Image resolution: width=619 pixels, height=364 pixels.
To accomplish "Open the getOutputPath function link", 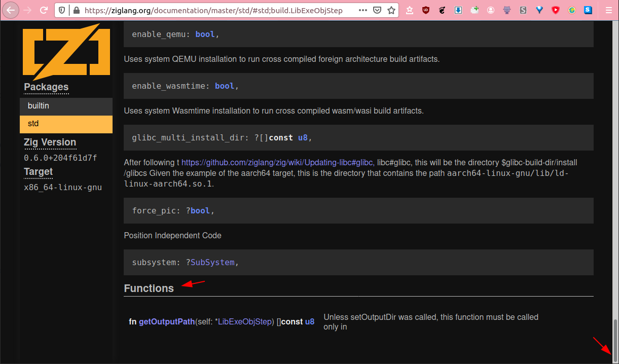I will 167,321.
